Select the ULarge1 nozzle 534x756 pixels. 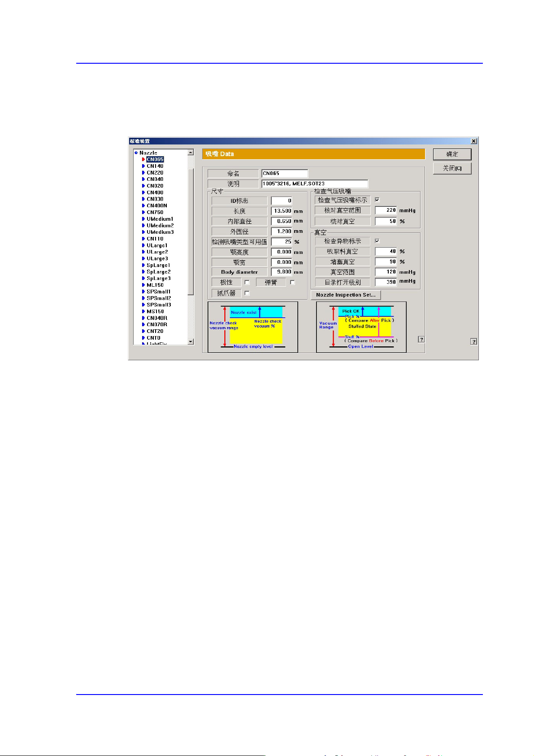pyautogui.click(x=157, y=245)
